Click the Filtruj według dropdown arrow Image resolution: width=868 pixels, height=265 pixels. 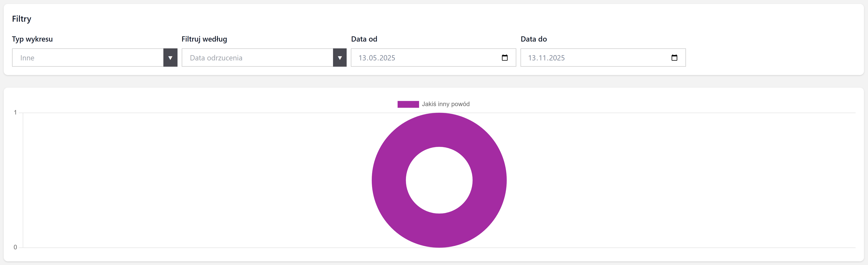pos(340,58)
